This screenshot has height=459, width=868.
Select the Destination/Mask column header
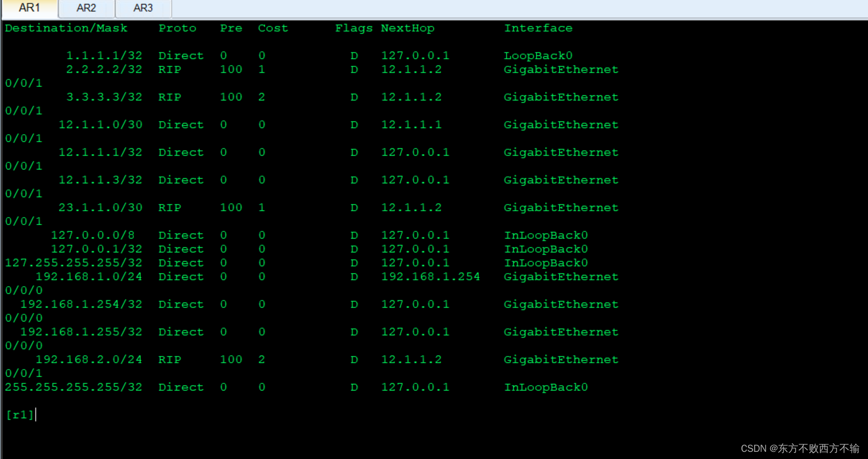(66, 28)
